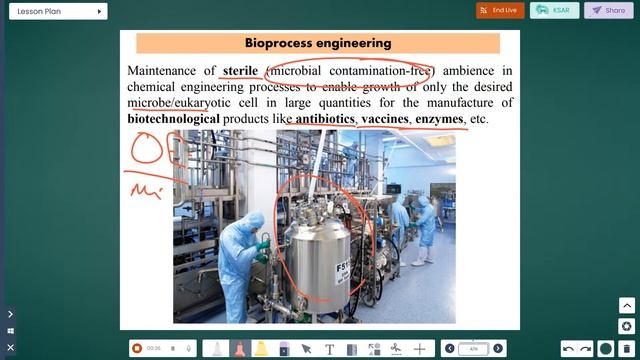640x360 pixels.
Task: Select the Text tool
Action: [x=329, y=349]
